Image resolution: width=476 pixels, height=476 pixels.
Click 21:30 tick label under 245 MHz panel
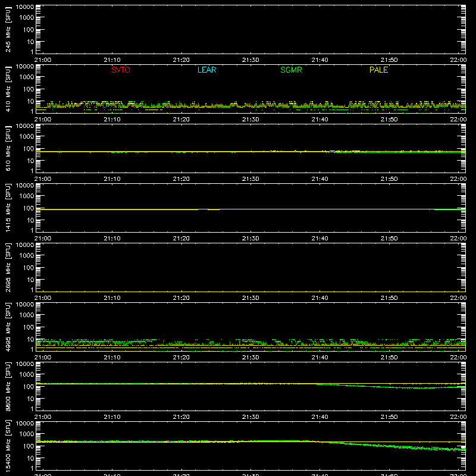tap(250, 60)
